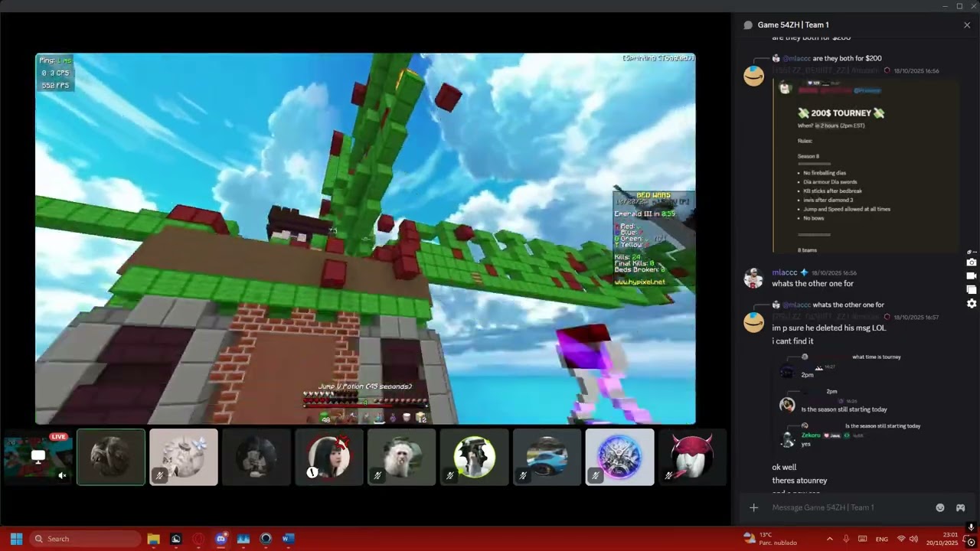Image resolution: width=980 pixels, height=551 pixels.
Task: Open the Windows Start menu
Action: (16, 539)
